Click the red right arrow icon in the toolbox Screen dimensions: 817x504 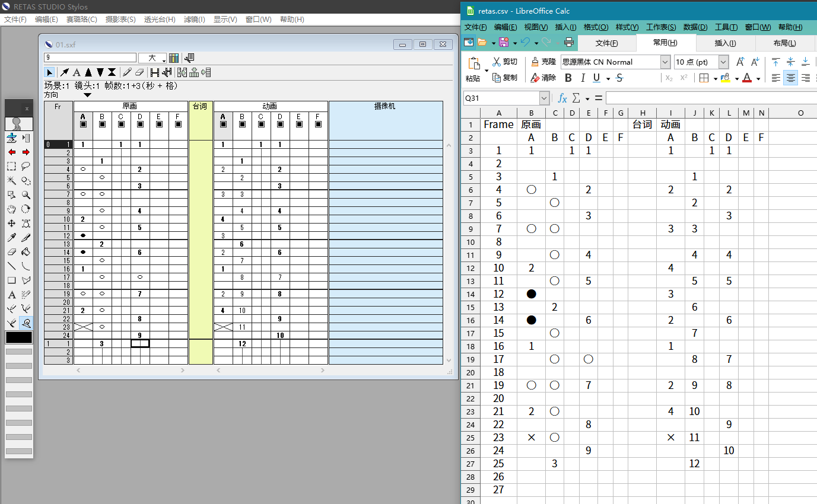point(24,152)
